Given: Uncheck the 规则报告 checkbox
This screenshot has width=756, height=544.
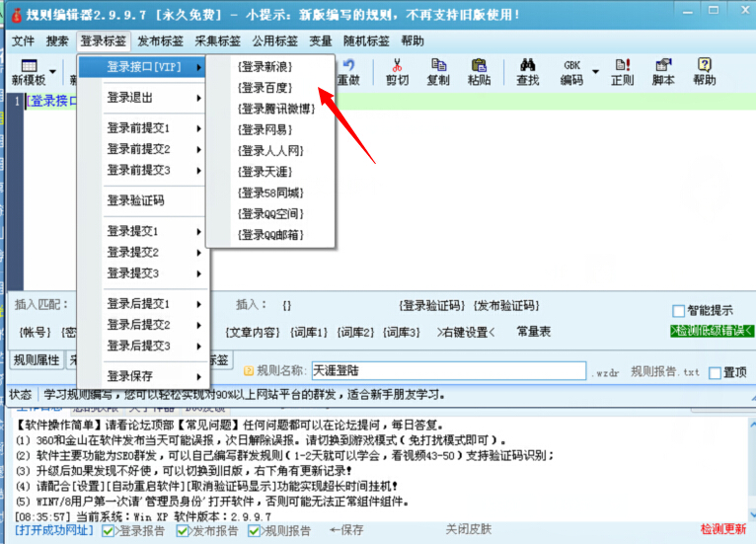Looking at the screenshot, I should [x=254, y=531].
